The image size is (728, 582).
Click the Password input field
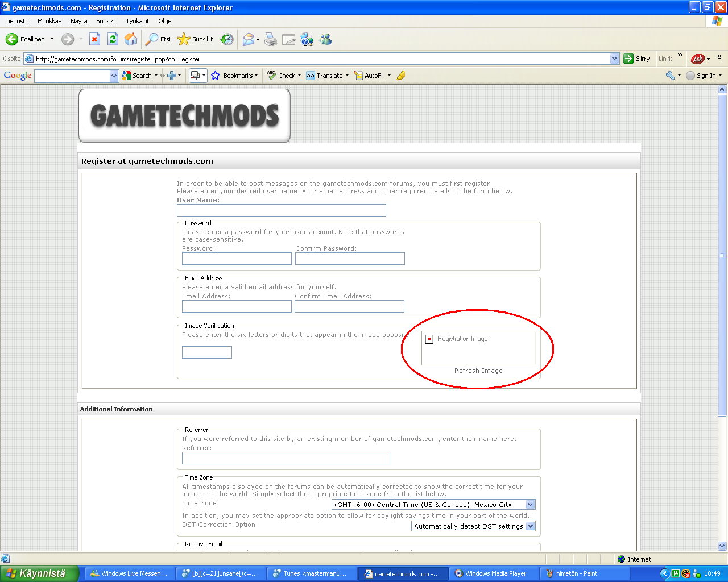coord(237,259)
